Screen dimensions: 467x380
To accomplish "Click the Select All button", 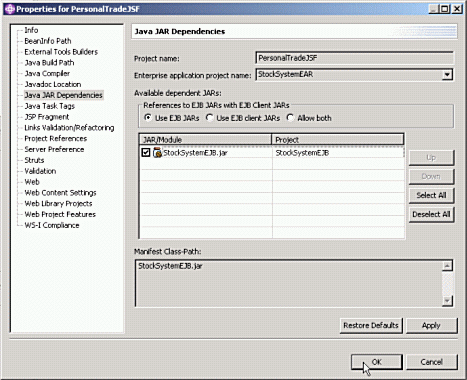I will point(431,195).
